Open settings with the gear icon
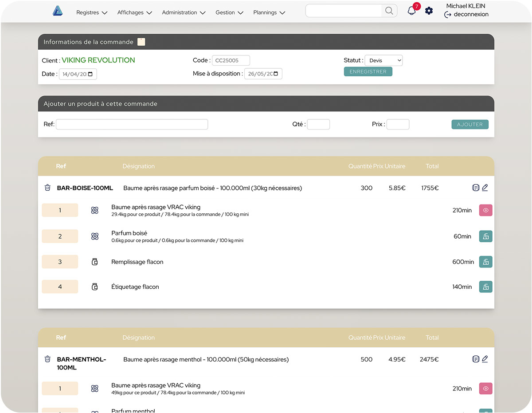 tap(429, 11)
